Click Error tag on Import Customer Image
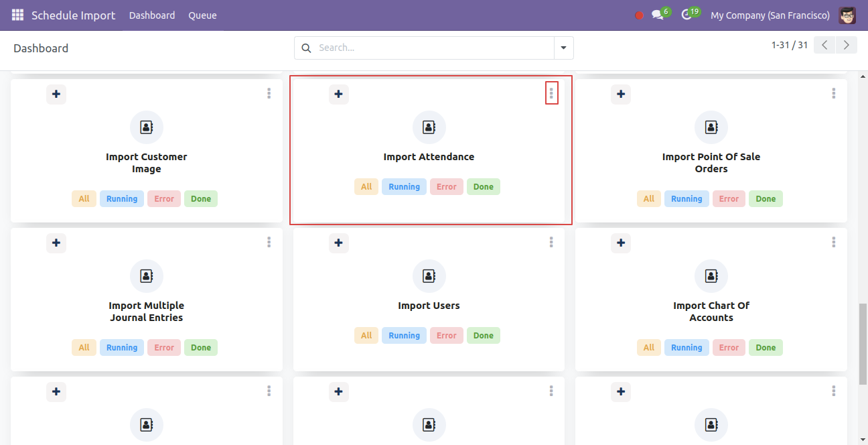868x445 pixels. tap(164, 199)
